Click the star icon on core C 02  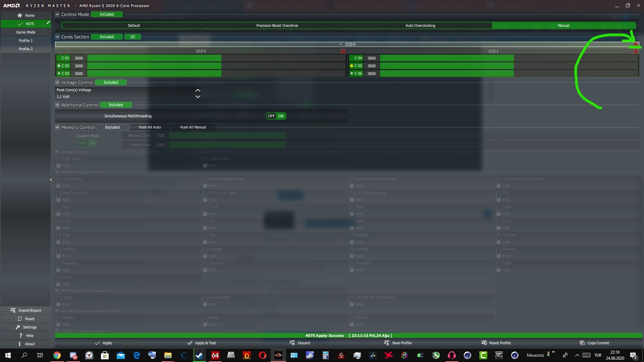(x=59, y=66)
